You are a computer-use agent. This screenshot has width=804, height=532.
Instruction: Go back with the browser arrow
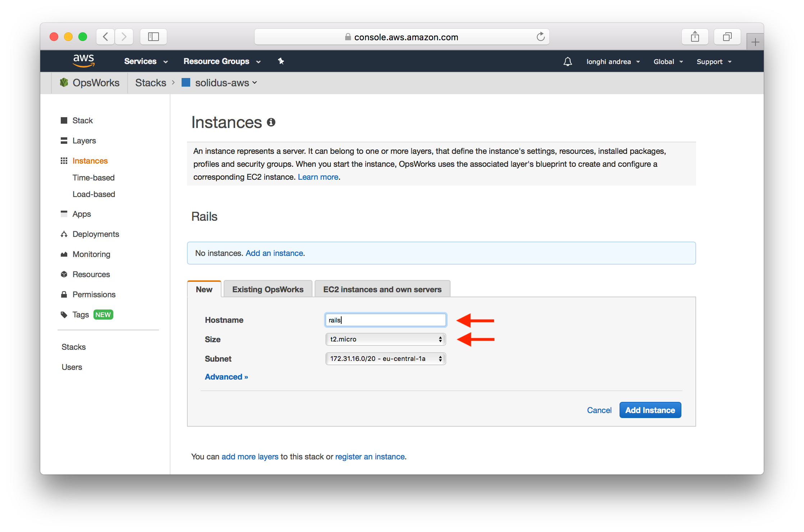coord(105,37)
